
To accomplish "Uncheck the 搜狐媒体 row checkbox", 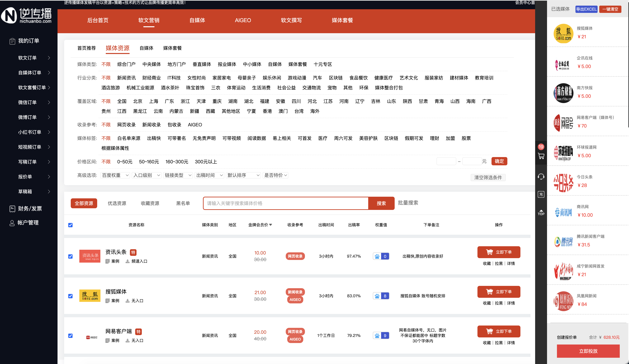I will pos(70,296).
